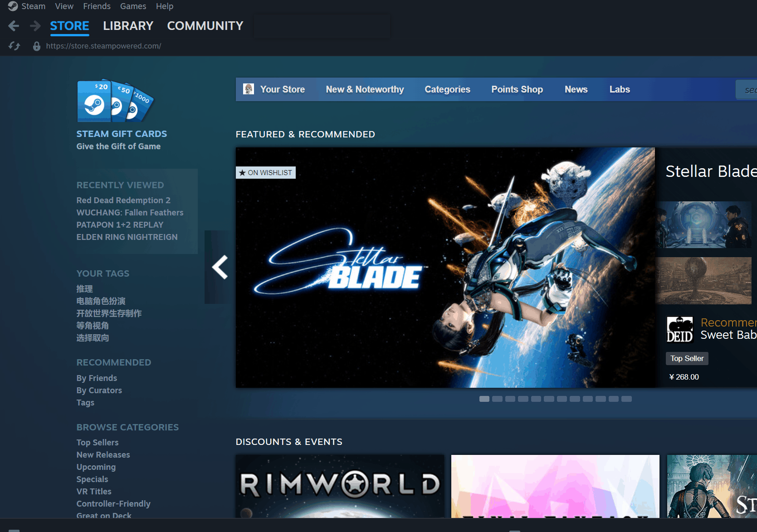
Task: Open the Your Store dropdown
Action: (282, 89)
